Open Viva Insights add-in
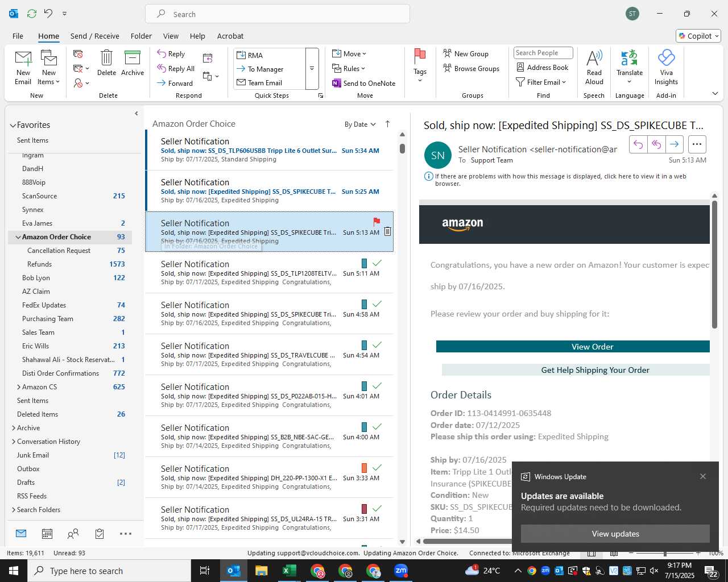728x582 pixels. [x=666, y=68]
